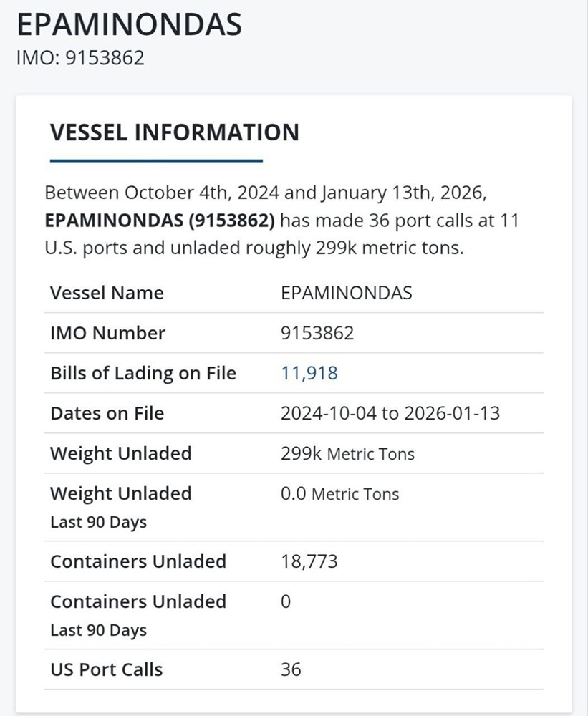This screenshot has width=588, height=716.
Task: Open the 11,918 bills of lading link
Action: click(309, 373)
